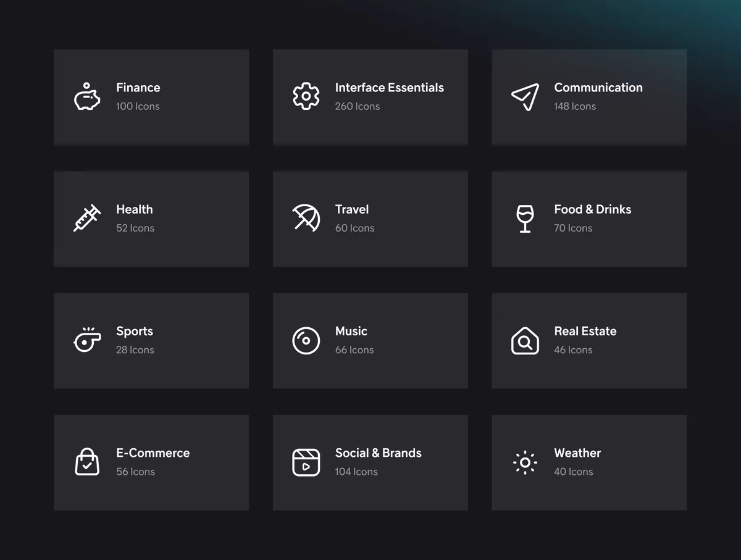Select the paper plane Communication icon
Image resolution: width=741 pixels, height=560 pixels.
pos(525,97)
